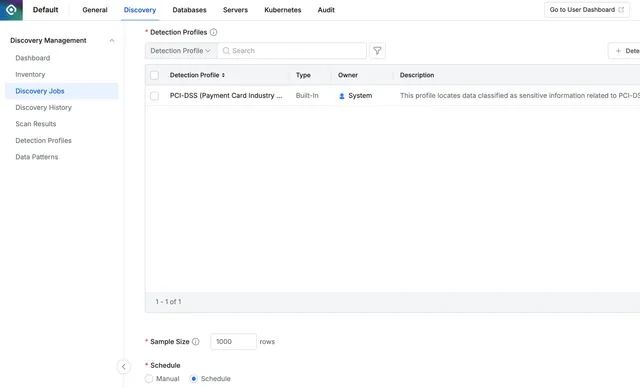Click the Sample Size rows input field

click(x=233, y=342)
